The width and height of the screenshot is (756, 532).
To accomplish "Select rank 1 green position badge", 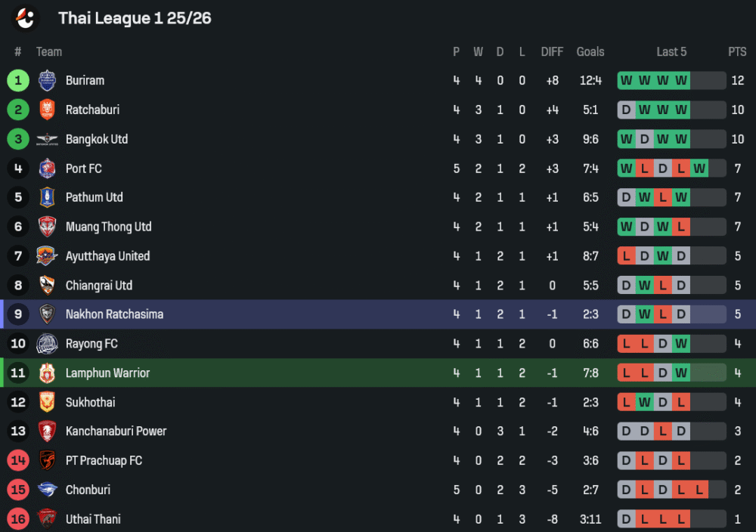I will pyautogui.click(x=18, y=80).
